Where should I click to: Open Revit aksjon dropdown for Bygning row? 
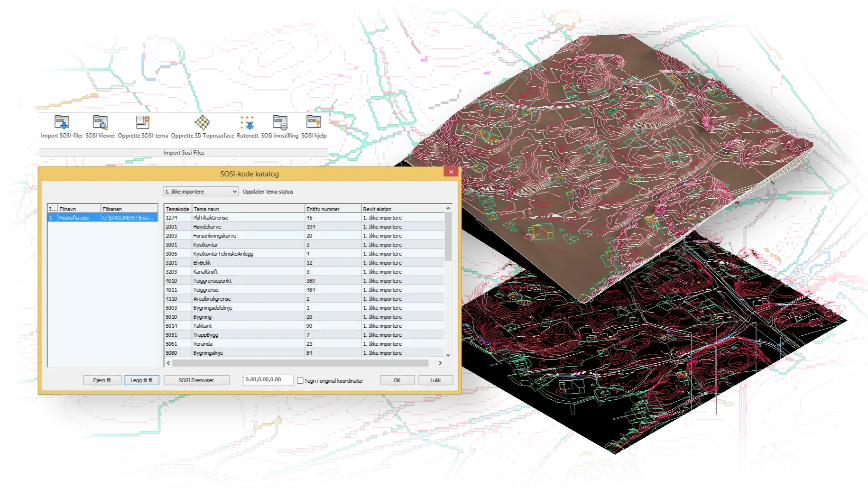click(404, 316)
